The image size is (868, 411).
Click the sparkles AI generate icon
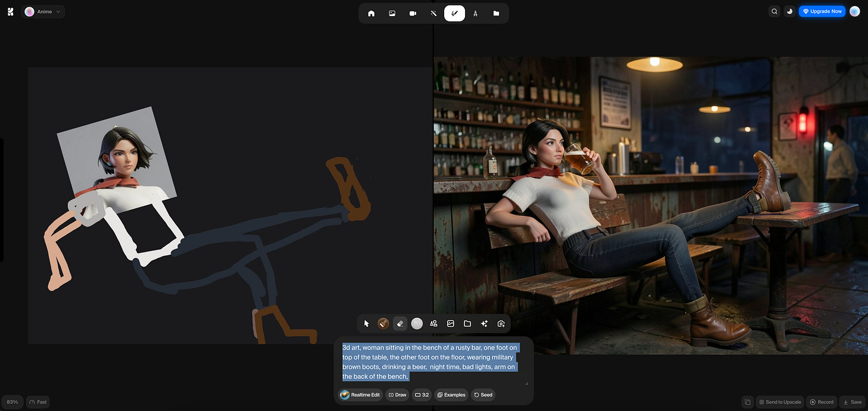pyautogui.click(x=484, y=323)
